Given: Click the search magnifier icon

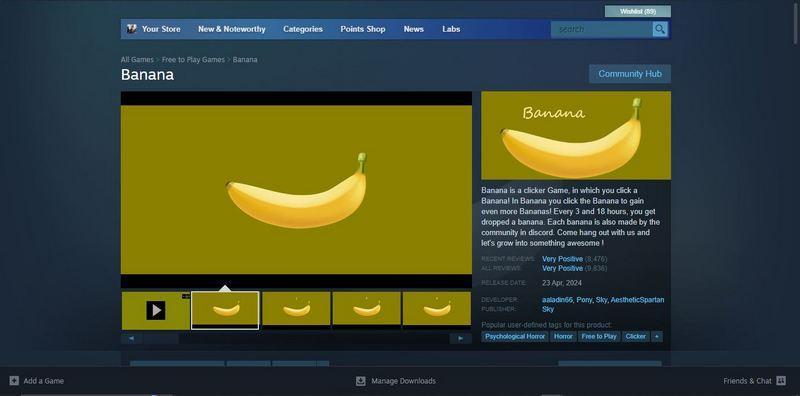Looking at the screenshot, I should 660,29.
